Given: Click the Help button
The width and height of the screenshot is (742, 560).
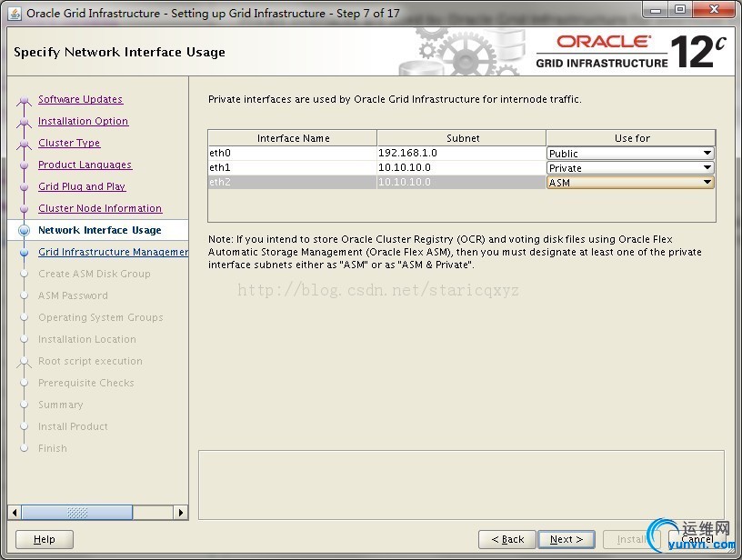Looking at the screenshot, I should pos(45,539).
